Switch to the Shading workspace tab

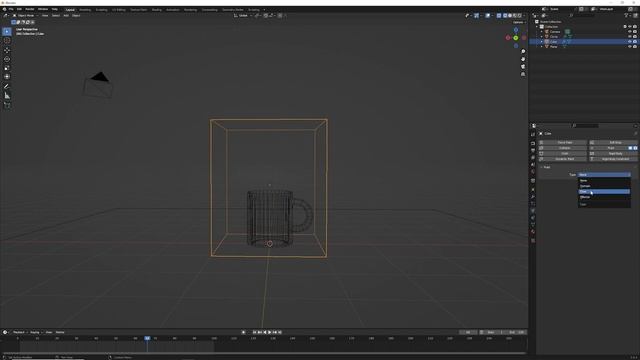[x=157, y=9]
